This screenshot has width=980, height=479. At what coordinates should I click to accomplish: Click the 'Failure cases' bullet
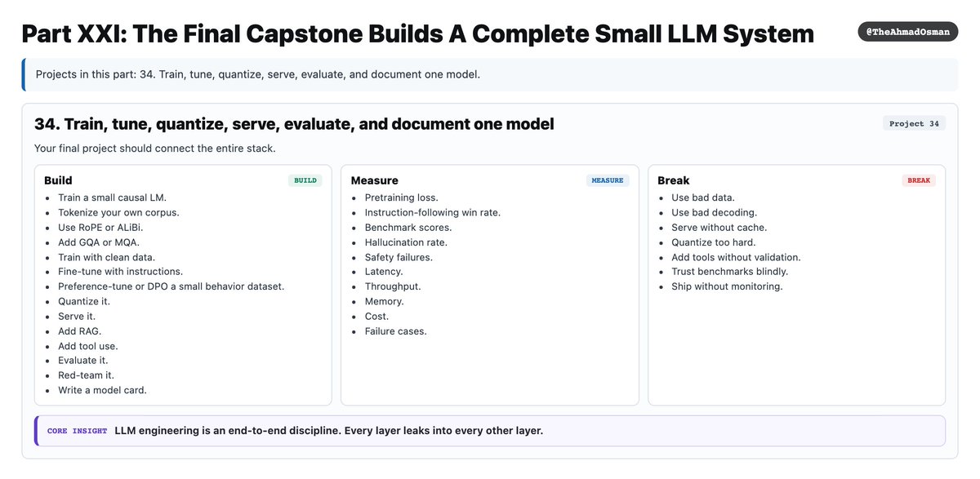click(395, 331)
